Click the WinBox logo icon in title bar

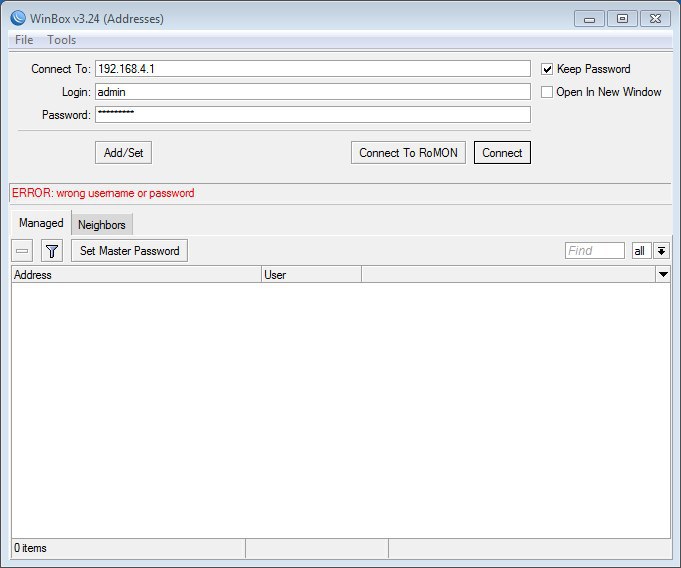tap(18, 18)
